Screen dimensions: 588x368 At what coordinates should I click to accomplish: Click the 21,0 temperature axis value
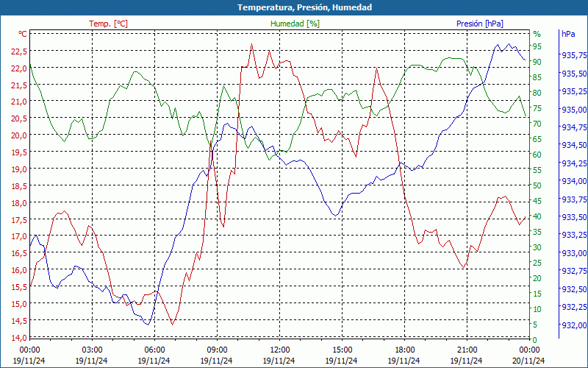tap(19, 102)
